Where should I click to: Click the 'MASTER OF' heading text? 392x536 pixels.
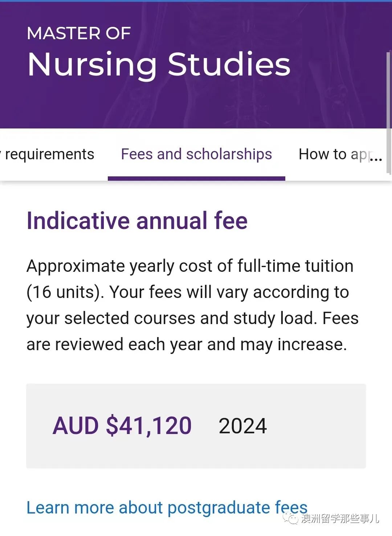[x=79, y=33]
